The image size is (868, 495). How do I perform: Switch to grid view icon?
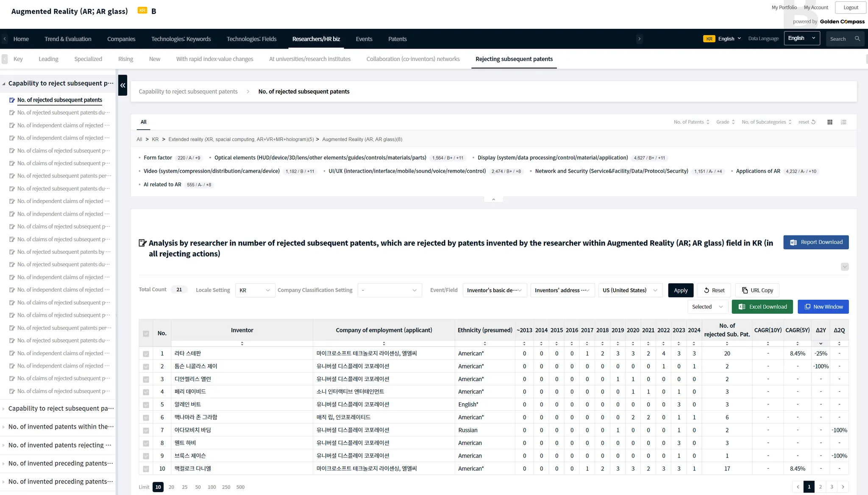tap(830, 122)
